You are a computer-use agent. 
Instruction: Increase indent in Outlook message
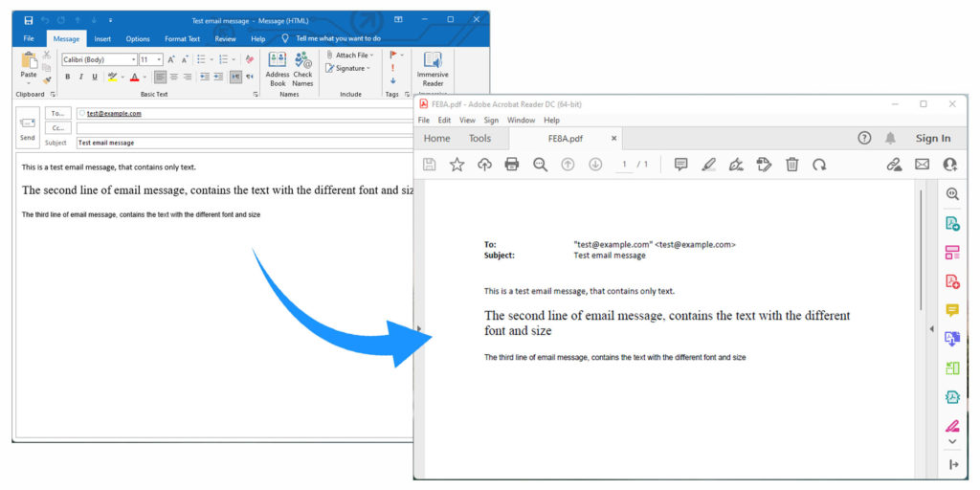(x=218, y=77)
